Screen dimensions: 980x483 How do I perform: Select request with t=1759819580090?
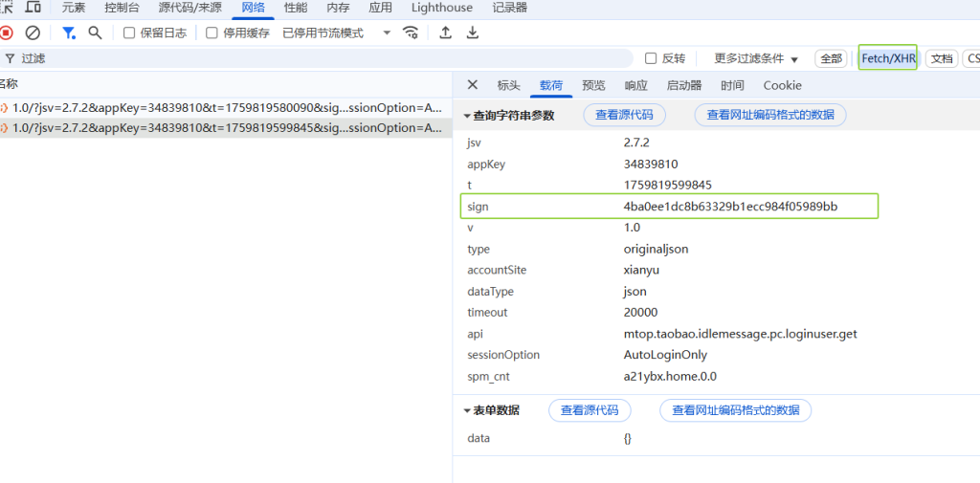(226, 107)
